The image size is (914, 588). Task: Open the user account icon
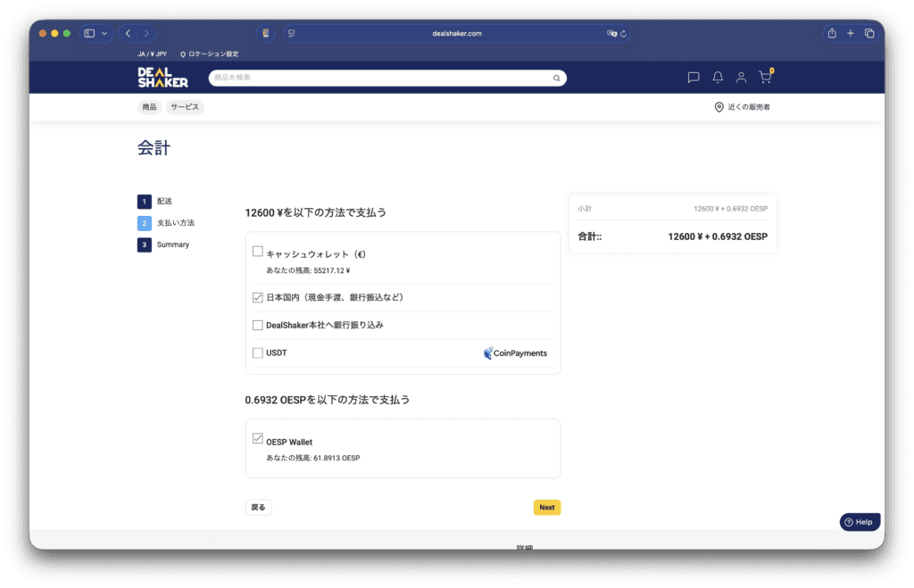pos(741,78)
